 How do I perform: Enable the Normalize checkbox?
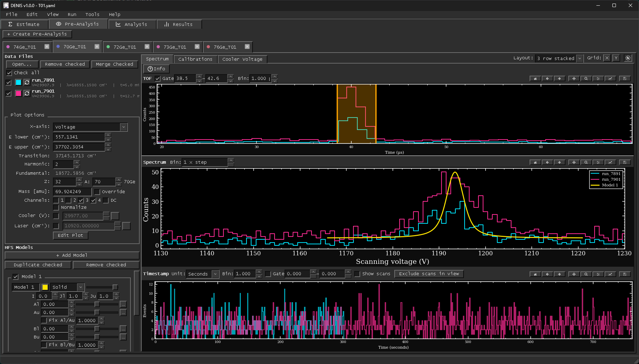point(56,207)
